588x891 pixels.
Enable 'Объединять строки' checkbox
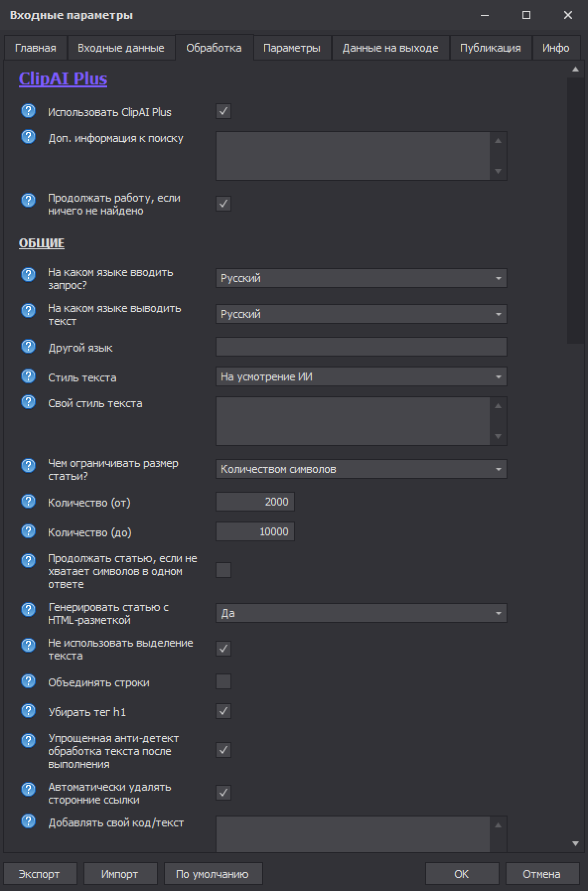[223, 681]
